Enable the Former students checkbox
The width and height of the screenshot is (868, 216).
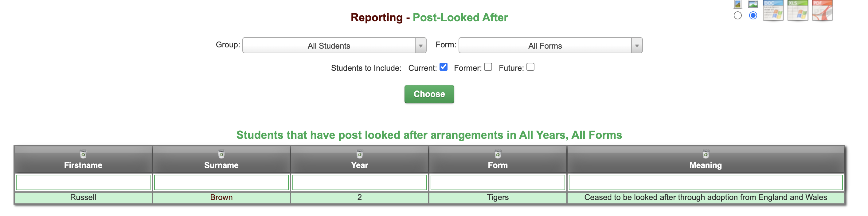488,67
